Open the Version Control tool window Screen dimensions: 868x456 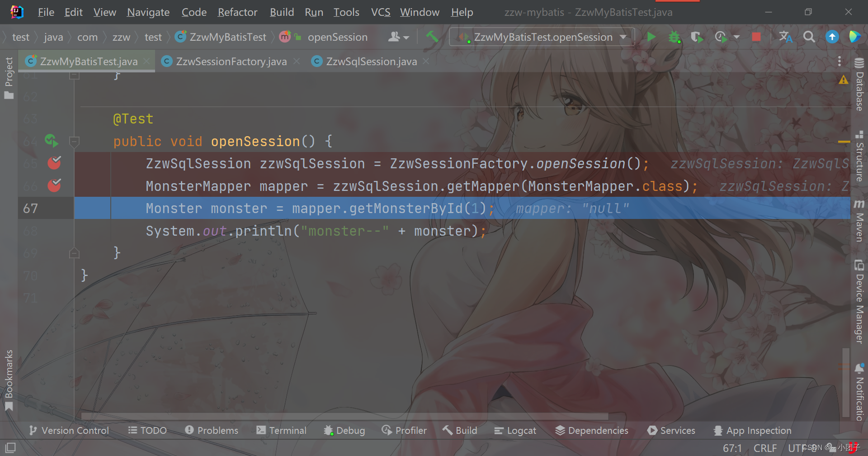click(69, 430)
